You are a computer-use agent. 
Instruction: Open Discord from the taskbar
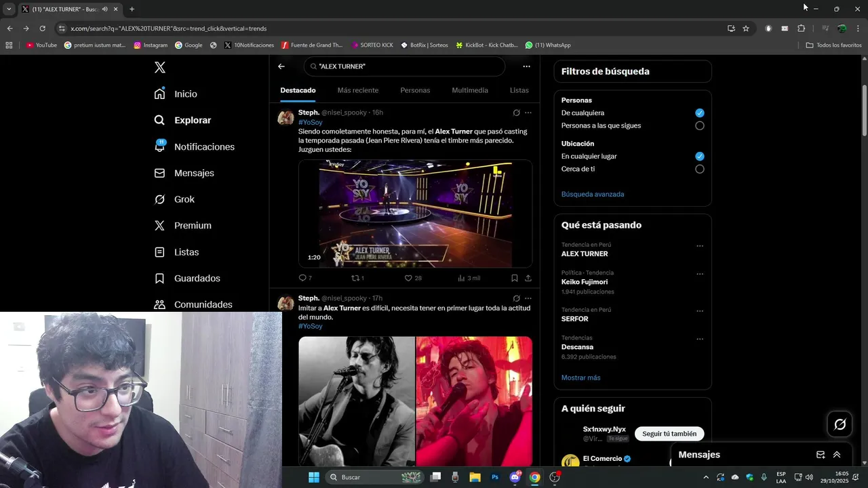tap(515, 477)
